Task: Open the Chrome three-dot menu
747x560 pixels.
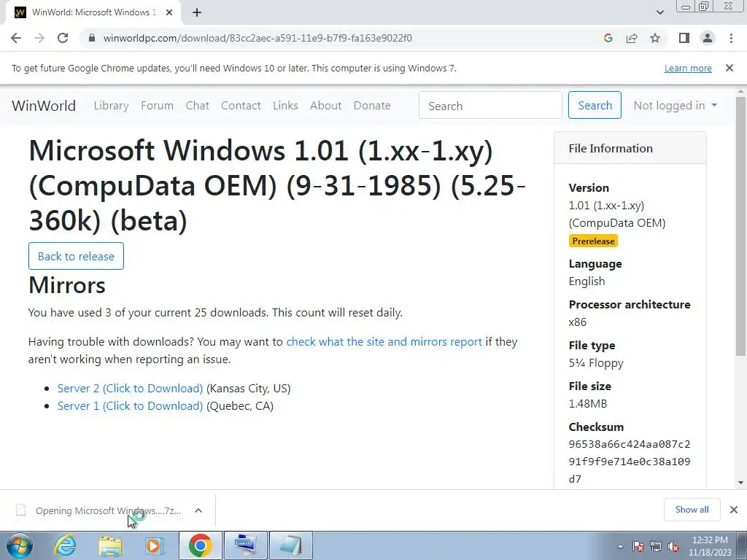Action: coord(731,38)
